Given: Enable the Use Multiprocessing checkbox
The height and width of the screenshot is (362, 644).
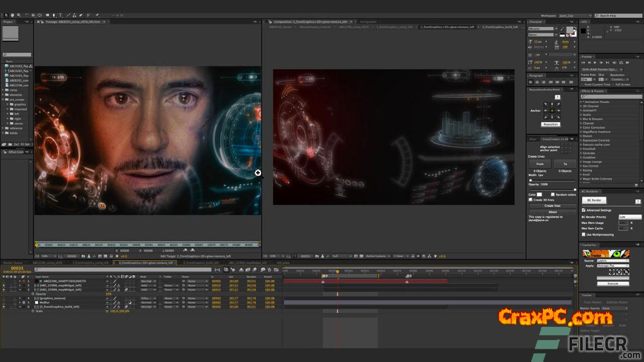Looking at the screenshot, I should click(584, 234).
